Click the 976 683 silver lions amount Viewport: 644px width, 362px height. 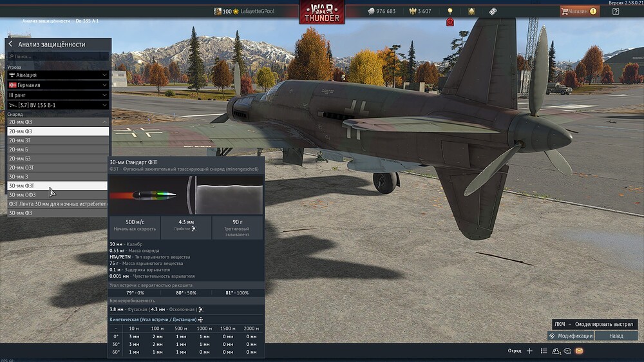[x=386, y=11]
